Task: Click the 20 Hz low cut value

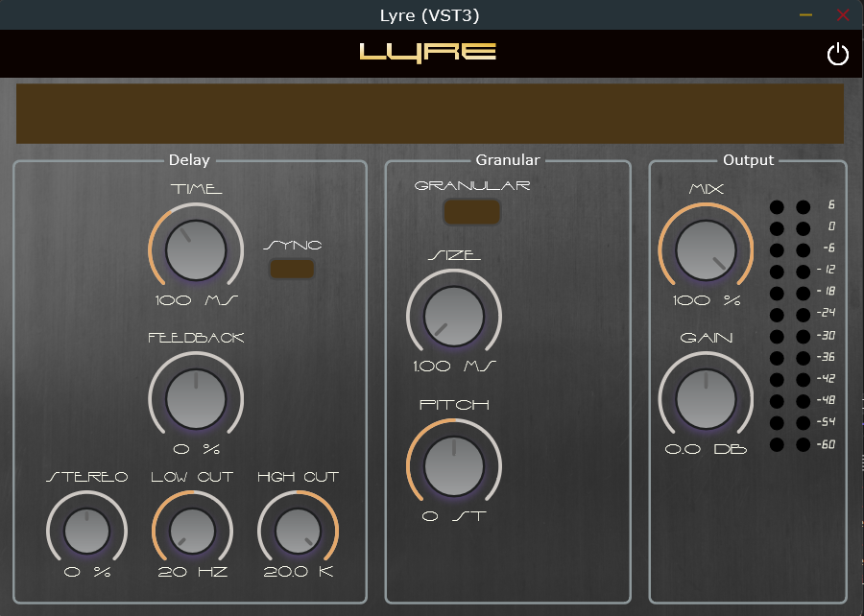Action: coord(193,573)
